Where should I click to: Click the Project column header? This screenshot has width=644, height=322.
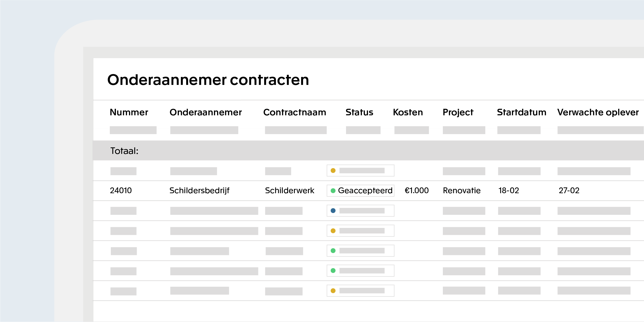click(458, 112)
